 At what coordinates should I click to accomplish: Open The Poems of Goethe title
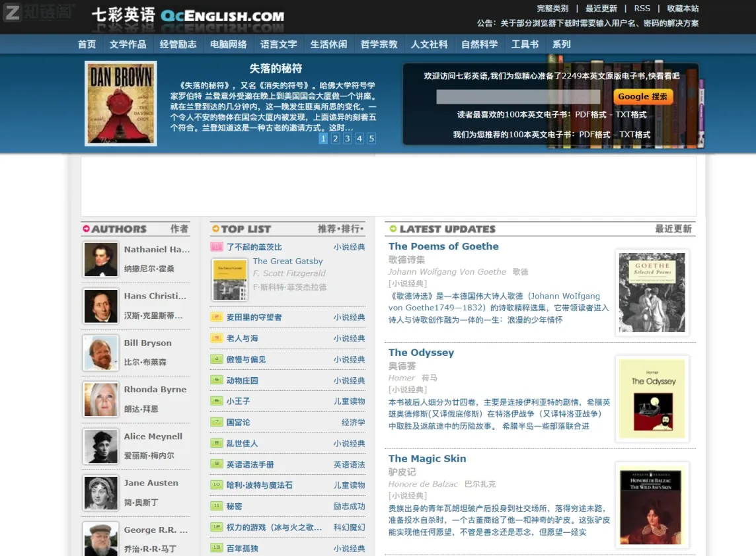(x=443, y=247)
